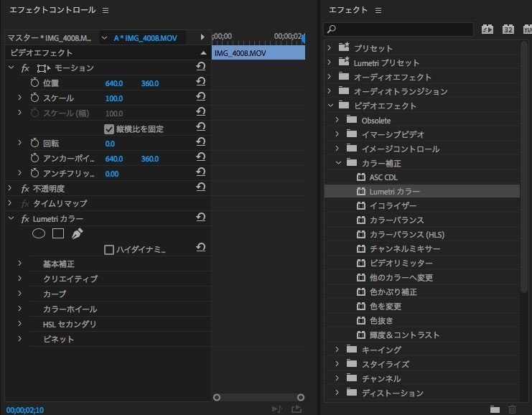Reset the モーション effect
Image resolution: width=532 pixels, height=415 pixels.
201,67
